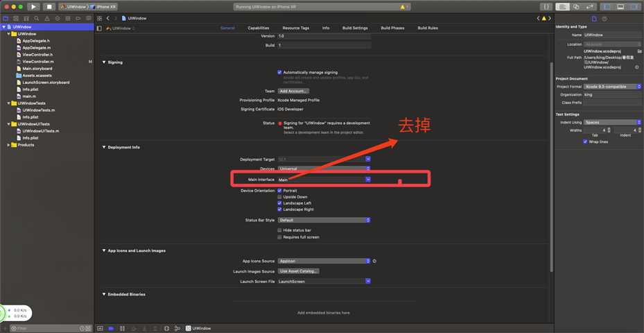The height and width of the screenshot is (333, 644).
Task: Jump to the yellow warning issue in jump bar
Action: pyautogui.click(x=543, y=19)
